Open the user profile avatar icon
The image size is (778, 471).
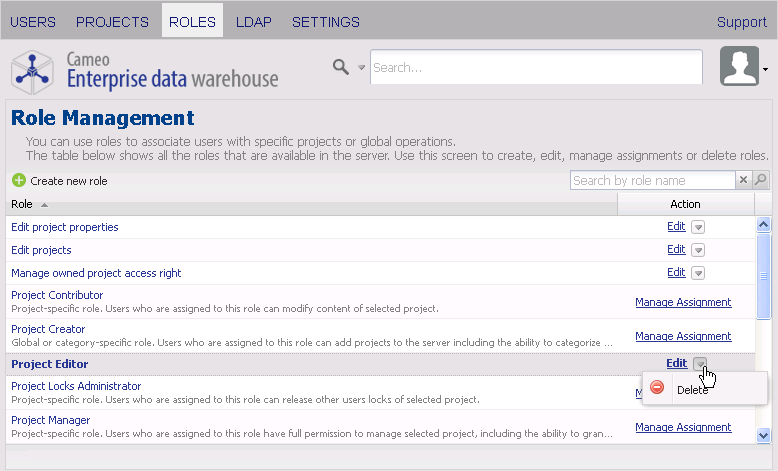click(x=739, y=67)
